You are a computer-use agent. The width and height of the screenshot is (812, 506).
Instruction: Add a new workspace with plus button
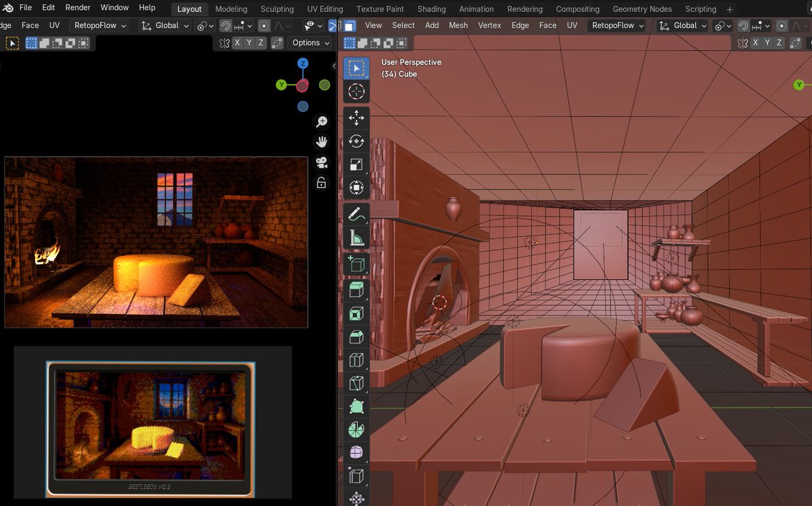[x=729, y=9]
